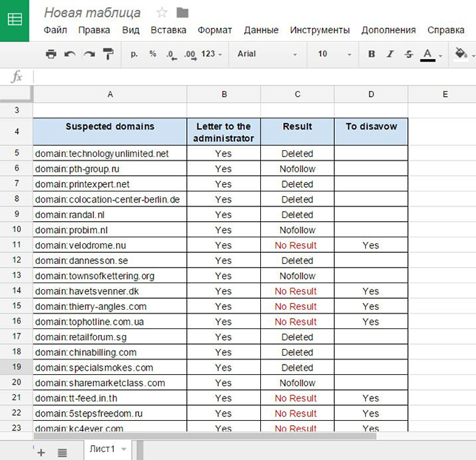Open the Файл menu
476x460 pixels.
55,30
